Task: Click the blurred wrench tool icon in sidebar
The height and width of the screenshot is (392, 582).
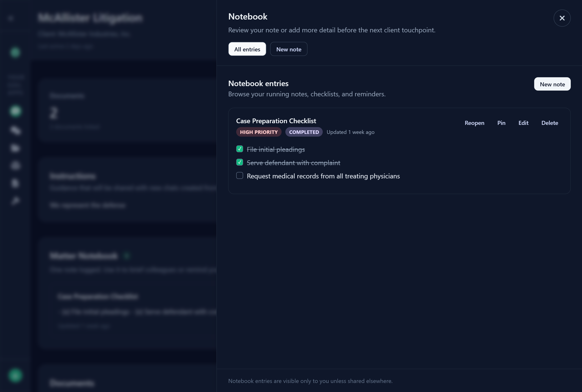Action: [x=15, y=201]
